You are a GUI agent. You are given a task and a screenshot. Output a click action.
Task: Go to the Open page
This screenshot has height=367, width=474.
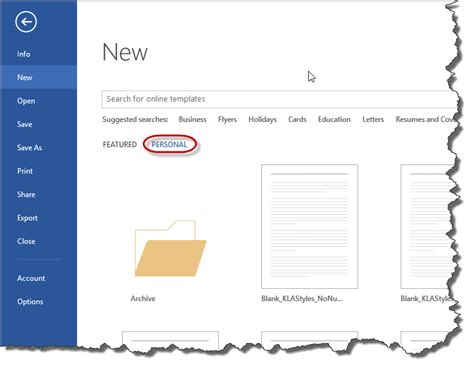point(26,101)
